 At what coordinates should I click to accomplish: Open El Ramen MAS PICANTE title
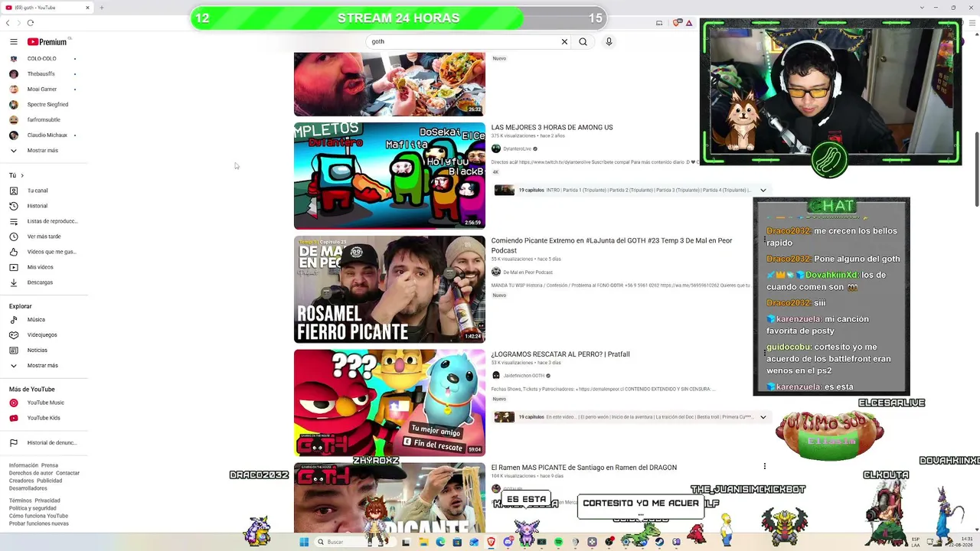pyautogui.click(x=584, y=468)
